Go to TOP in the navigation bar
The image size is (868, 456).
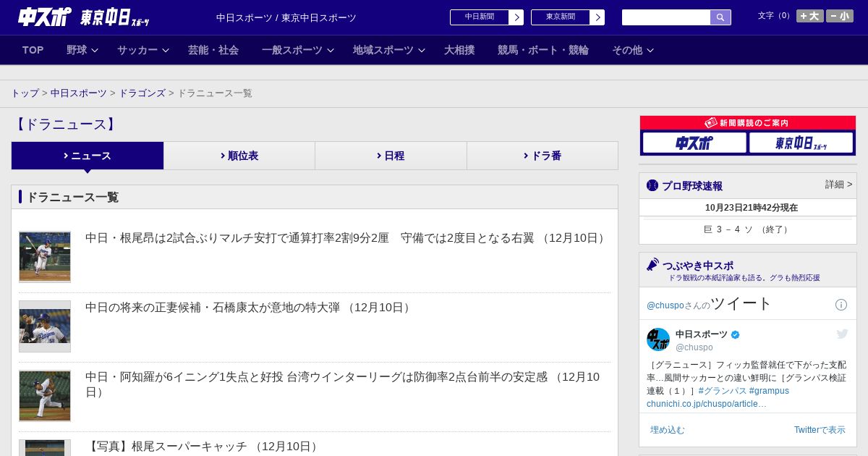[x=33, y=50]
